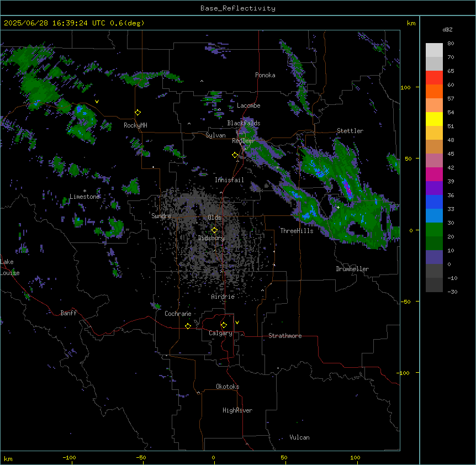Click the magenta 39-42 dBZ swatch
The height and width of the screenshot is (465, 476).
click(x=434, y=174)
